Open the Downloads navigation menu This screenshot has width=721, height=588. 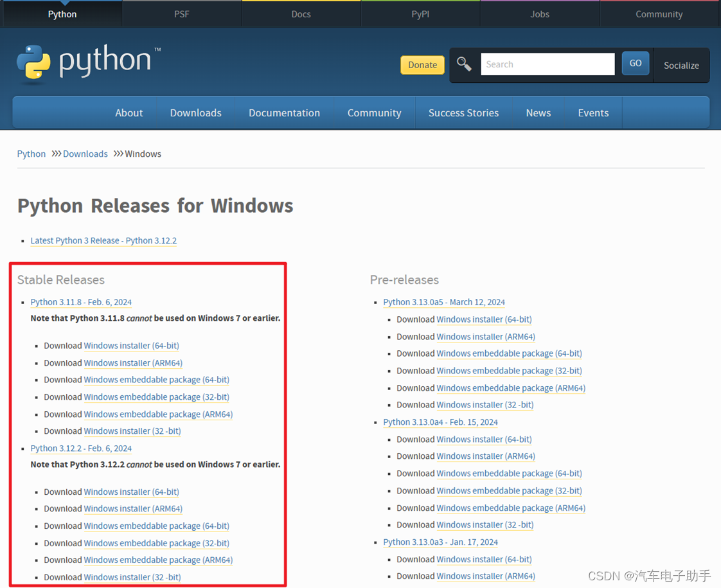196,112
